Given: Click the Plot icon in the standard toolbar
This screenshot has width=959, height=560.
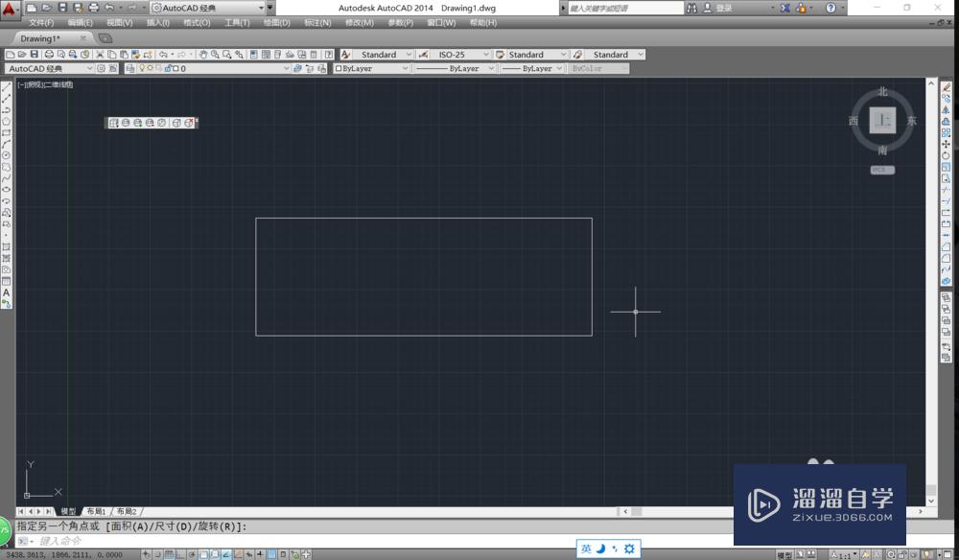Looking at the screenshot, I should pyautogui.click(x=49, y=55).
